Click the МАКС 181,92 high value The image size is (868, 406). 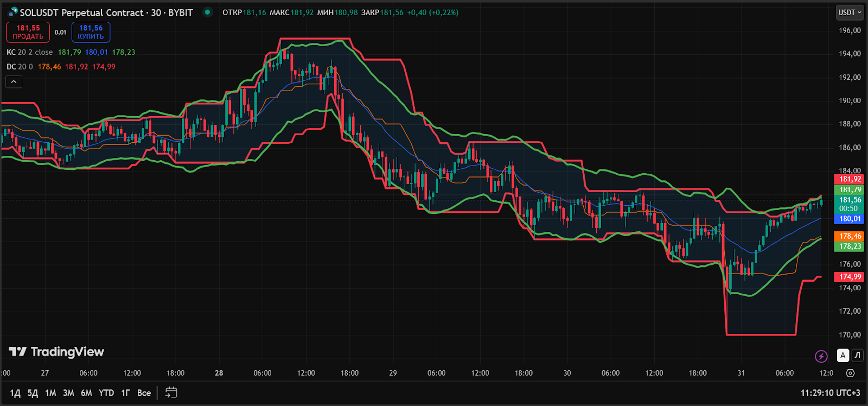pos(291,12)
